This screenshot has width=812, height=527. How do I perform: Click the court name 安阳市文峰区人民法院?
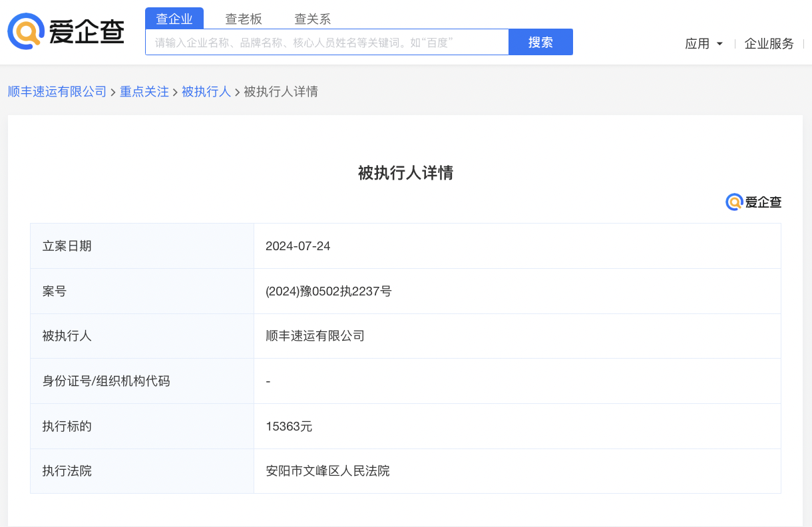point(327,471)
